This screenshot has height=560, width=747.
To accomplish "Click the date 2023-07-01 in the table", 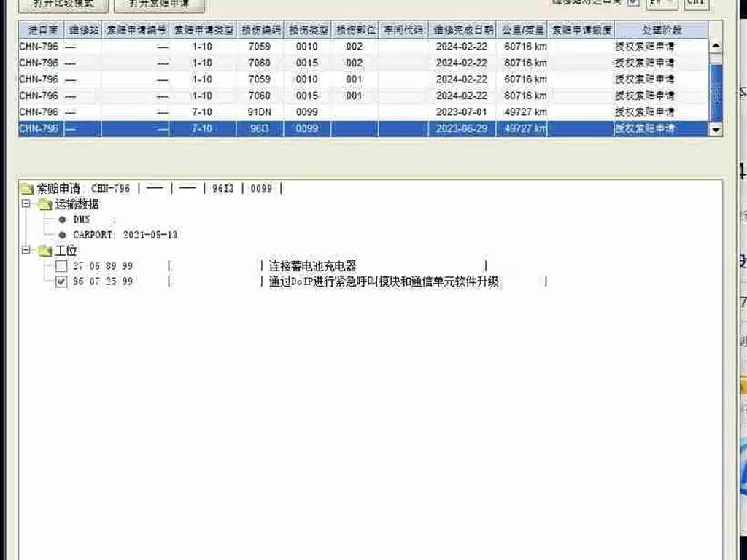I will (x=461, y=112).
